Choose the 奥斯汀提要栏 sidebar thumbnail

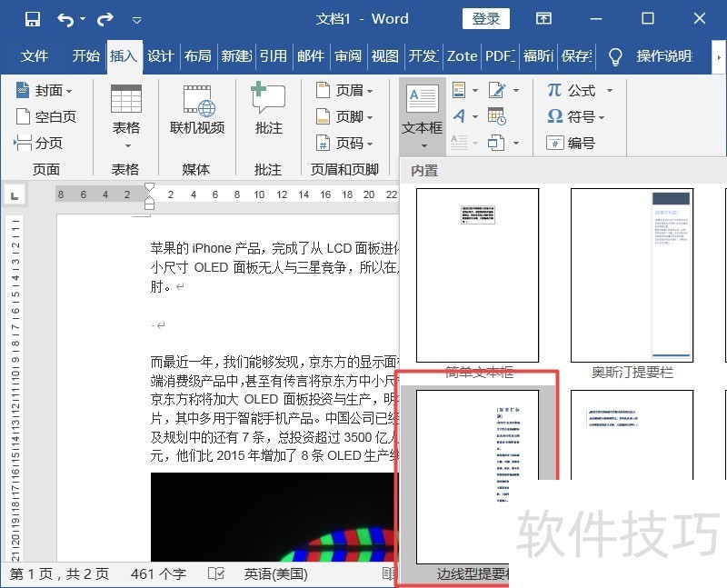(x=632, y=275)
